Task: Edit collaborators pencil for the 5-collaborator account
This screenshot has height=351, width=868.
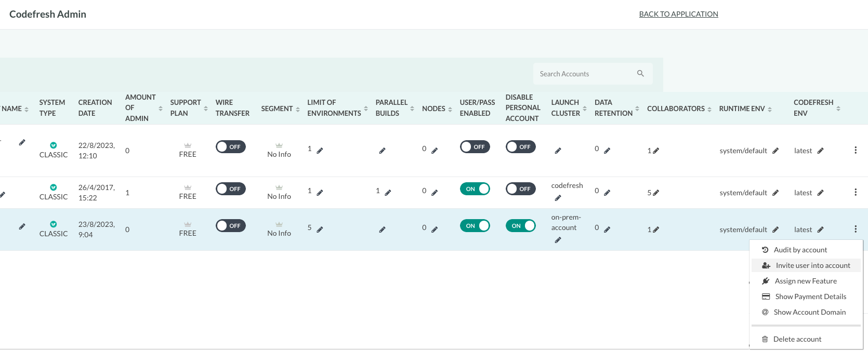Action: tap(656, 193)
